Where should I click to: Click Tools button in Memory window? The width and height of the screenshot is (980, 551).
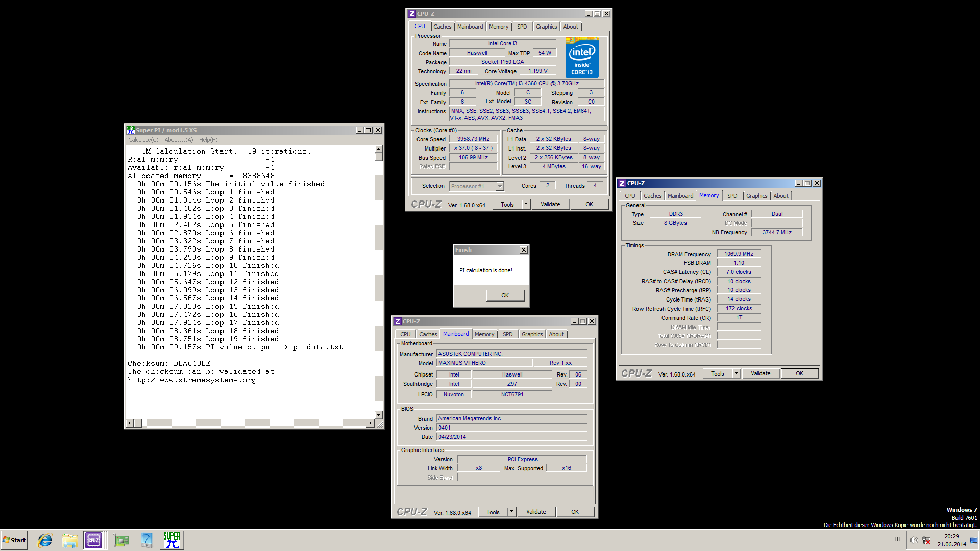pos(718,373)
